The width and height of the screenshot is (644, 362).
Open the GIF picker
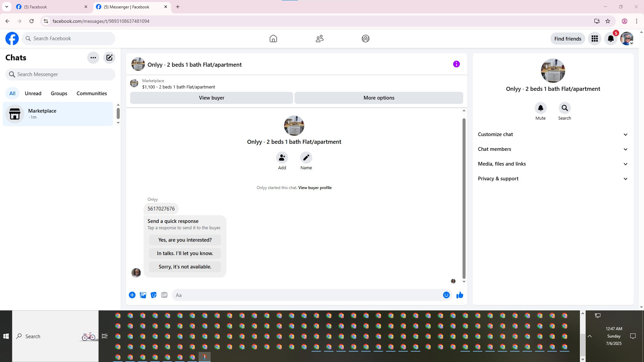click(164, 295)
